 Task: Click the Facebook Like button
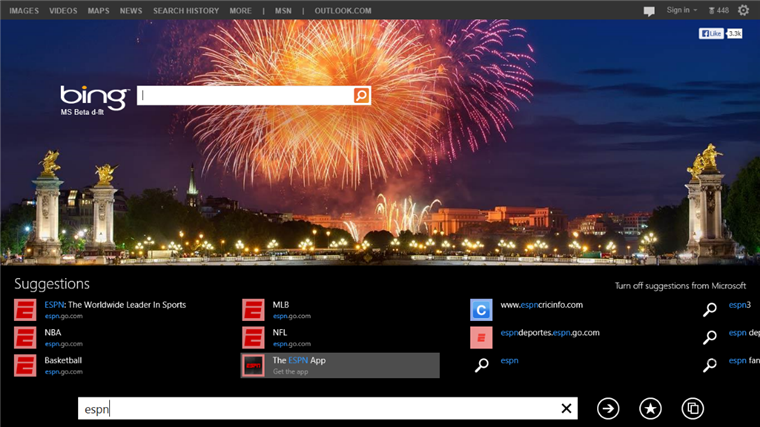[711, 33]
